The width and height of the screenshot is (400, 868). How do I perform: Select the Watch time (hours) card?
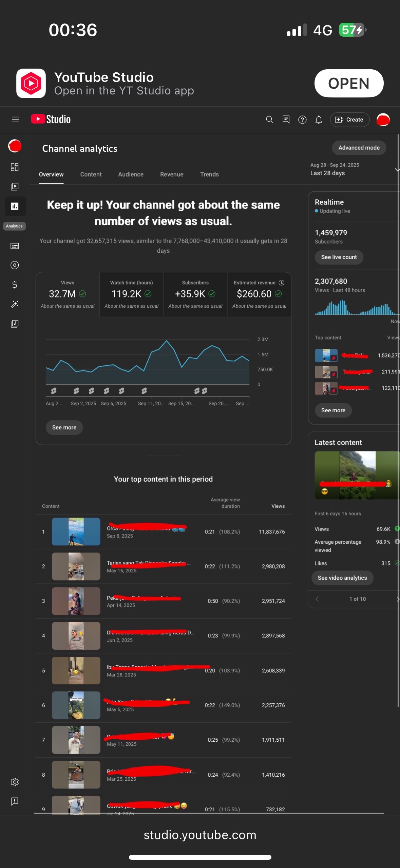coord(131,294)
